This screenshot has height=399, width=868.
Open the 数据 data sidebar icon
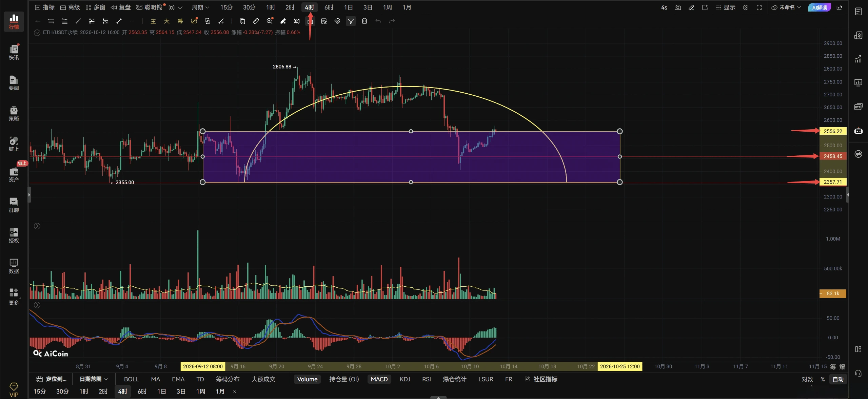tap(14, 266)
